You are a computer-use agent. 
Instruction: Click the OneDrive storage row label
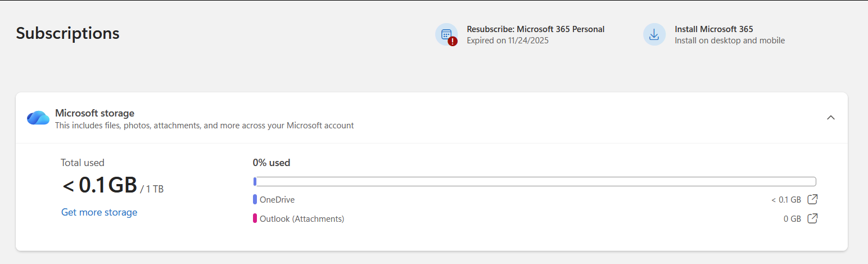277,199
